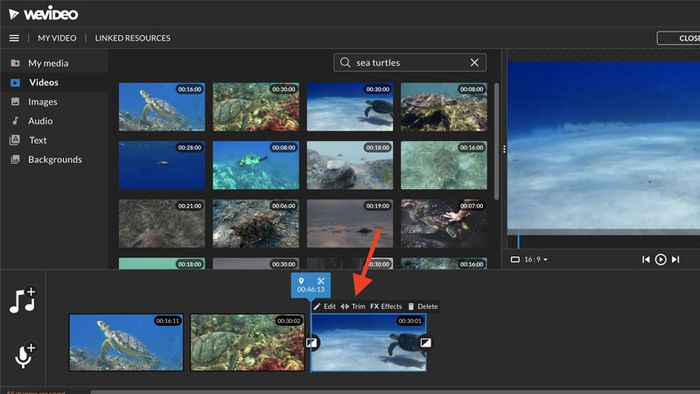Click the CLOSE button
Image resolution: width=700 pixels, height=394 pixels.
[679, 38]
